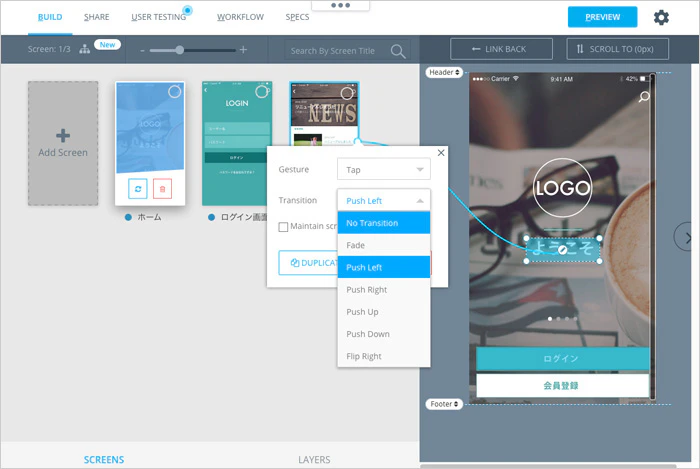Open the settings gear icon
Image resolution: width=700 pixels, height=469 pixels.
[661, 17]
